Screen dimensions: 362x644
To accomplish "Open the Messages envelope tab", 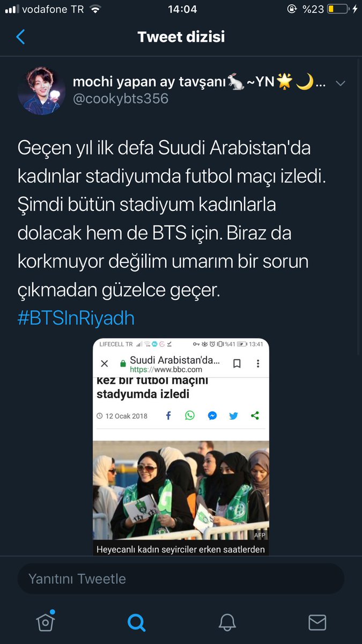I will 317,622.
